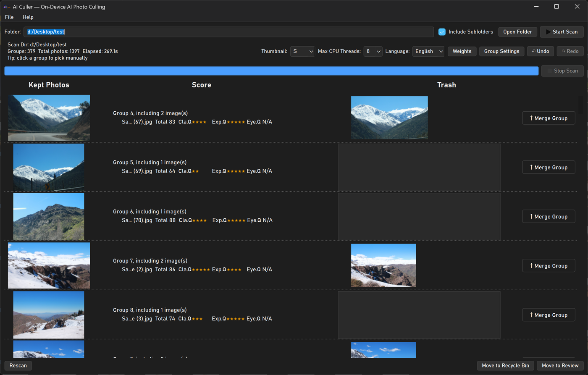
Task: Click the Rescan button
Action: (x=18, y=366)
